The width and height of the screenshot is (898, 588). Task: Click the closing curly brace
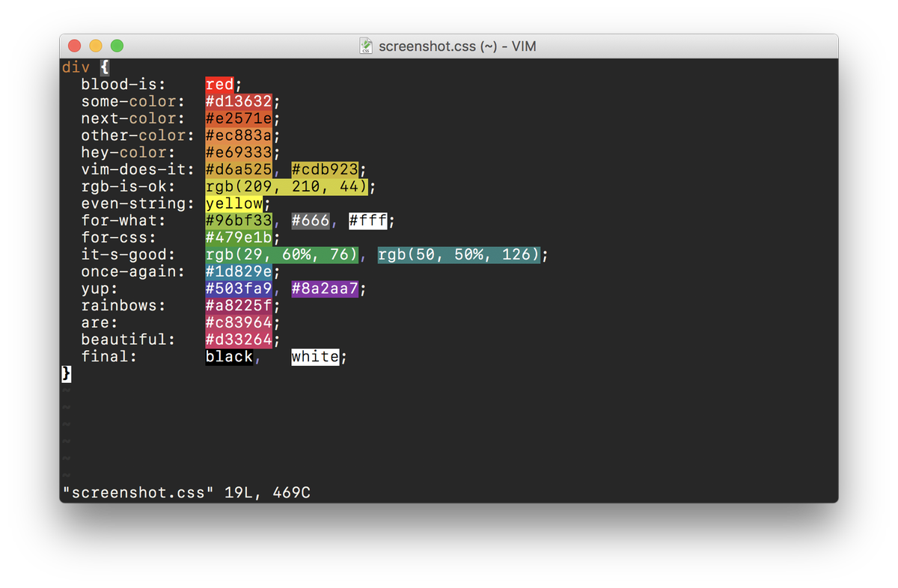[67, 373]
